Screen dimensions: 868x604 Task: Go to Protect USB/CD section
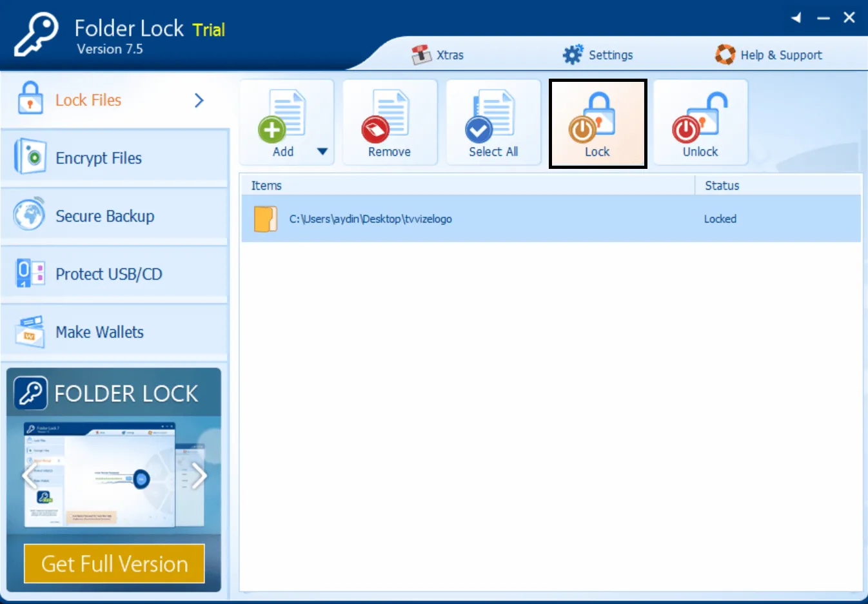click(108, 275)
